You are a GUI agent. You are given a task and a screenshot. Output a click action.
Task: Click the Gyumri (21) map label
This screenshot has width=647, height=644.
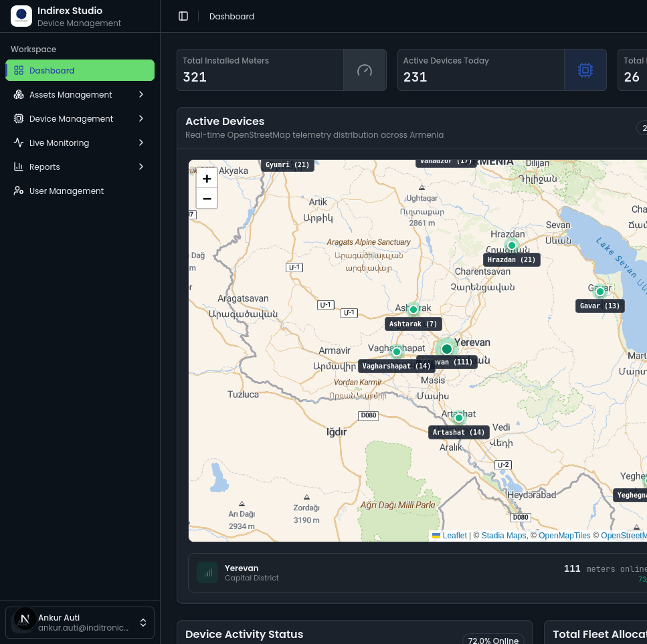288,165
